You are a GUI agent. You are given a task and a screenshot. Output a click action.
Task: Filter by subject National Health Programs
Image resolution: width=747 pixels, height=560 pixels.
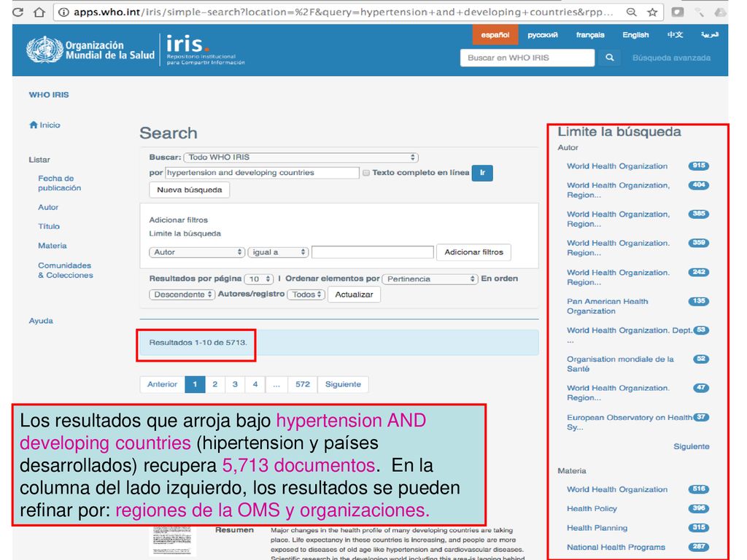pos(616,548)
